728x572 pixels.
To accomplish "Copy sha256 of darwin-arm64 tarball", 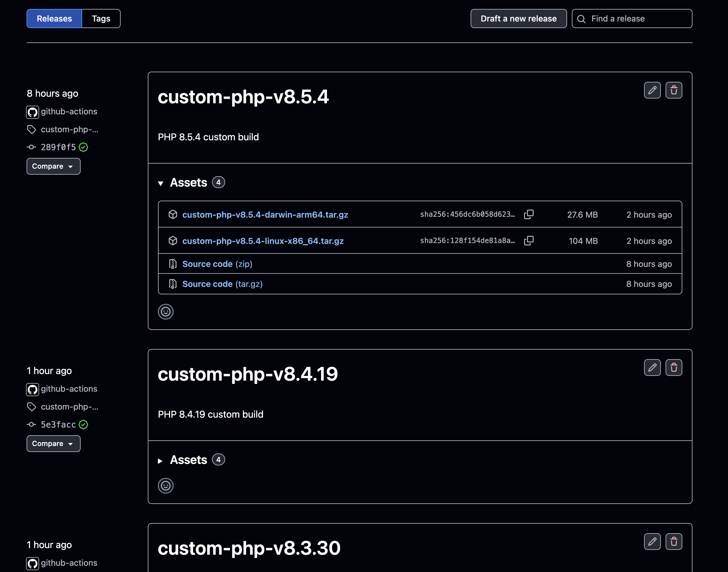I will [x=528, y=214].
